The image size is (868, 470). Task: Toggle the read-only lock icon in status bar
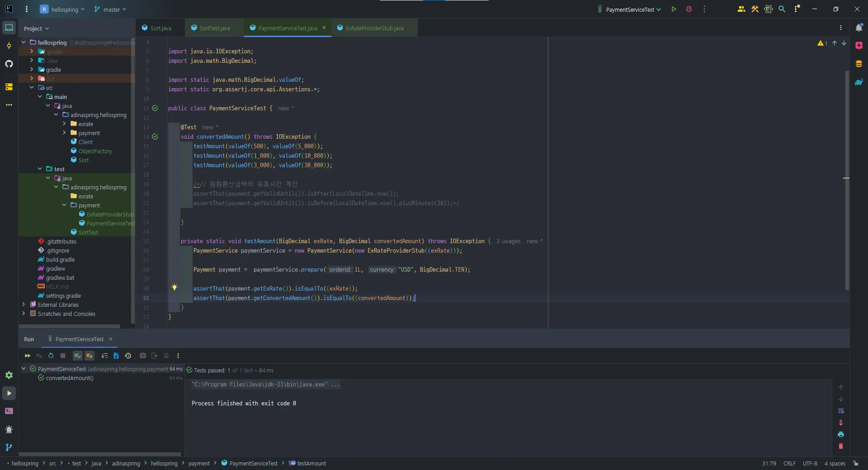coord(856,463)
